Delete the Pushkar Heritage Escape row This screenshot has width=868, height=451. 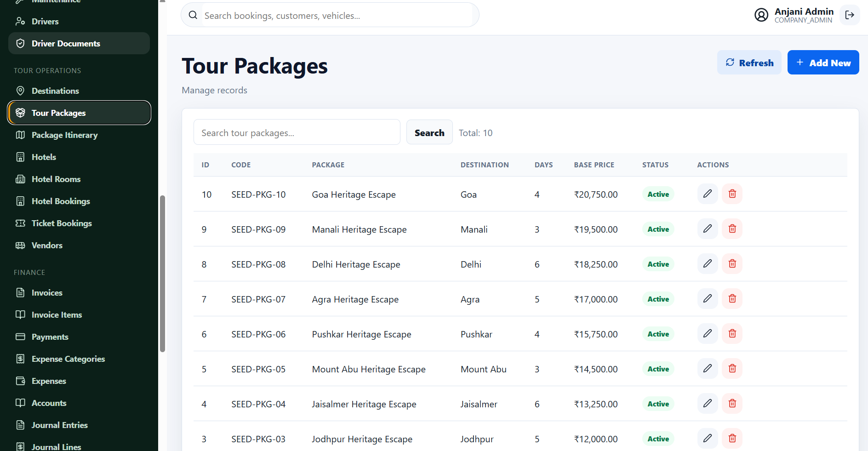click(732, 333)
